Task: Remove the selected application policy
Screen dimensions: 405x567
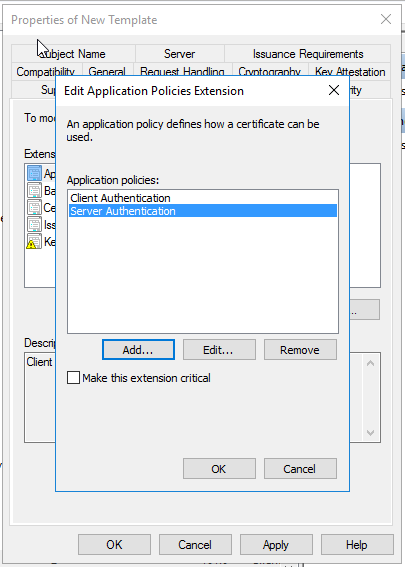Action: 300,349
